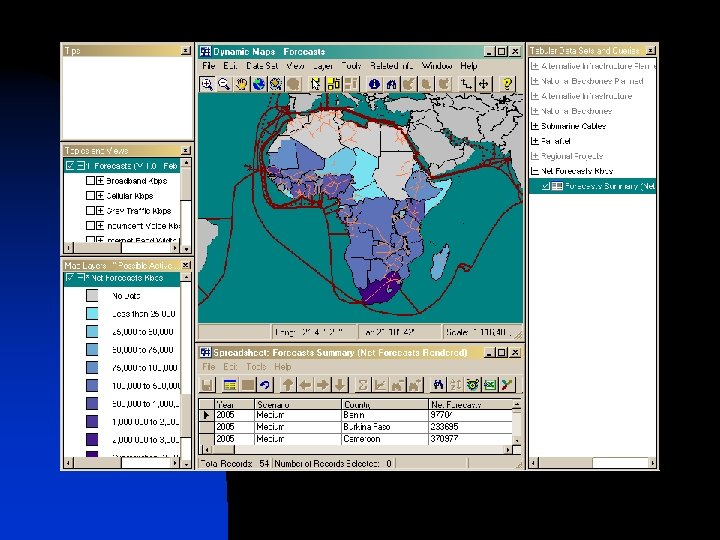720x540 pixels.
Task: Click the chart graph icon in spreadsheet toolbar
Action: (380, 385)
